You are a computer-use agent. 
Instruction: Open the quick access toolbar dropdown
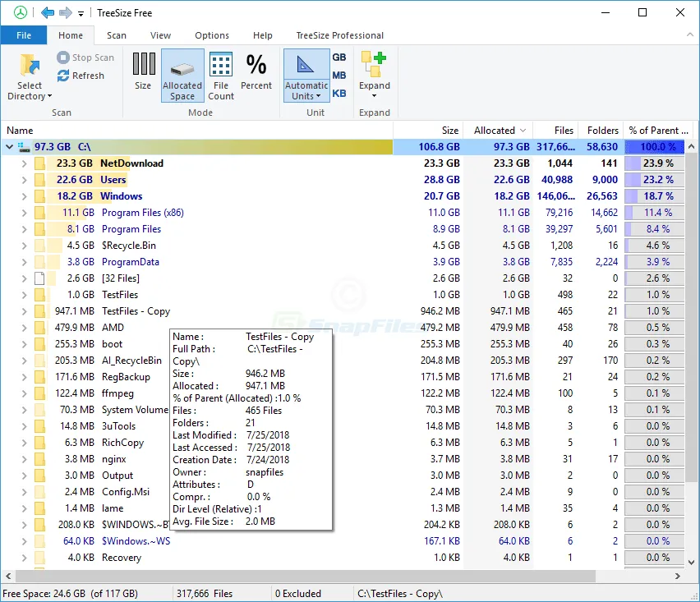(81, 13)
